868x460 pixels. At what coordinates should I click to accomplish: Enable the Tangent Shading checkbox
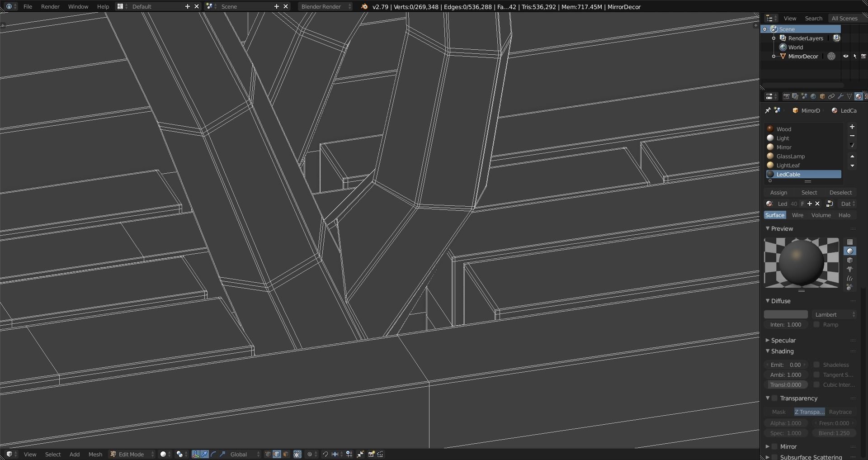click(816, 375)
